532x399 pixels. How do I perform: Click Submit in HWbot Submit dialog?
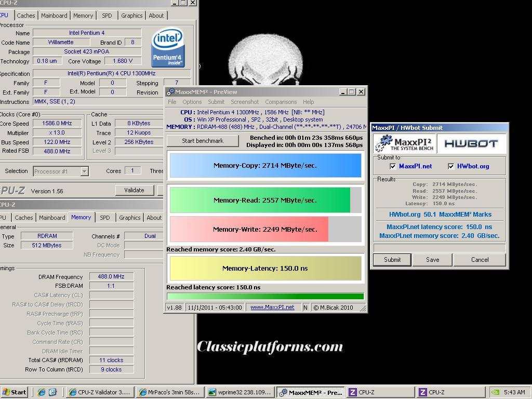(392, 260)
